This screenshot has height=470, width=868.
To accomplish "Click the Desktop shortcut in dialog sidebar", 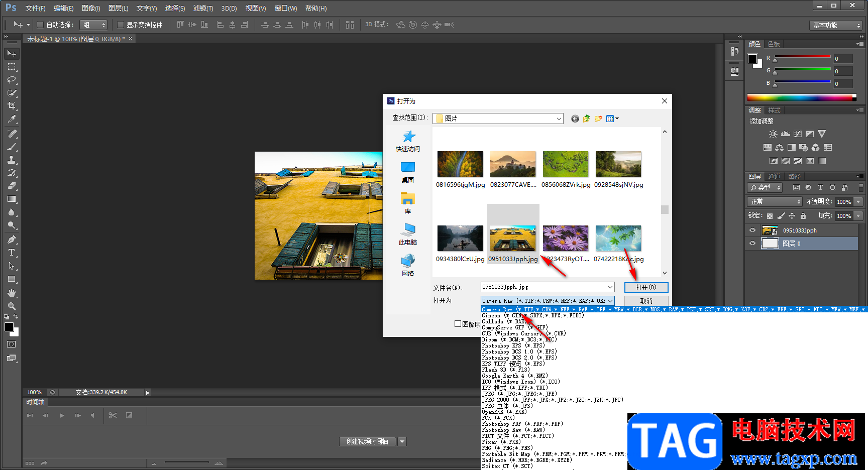I will [x=407, y=172].
